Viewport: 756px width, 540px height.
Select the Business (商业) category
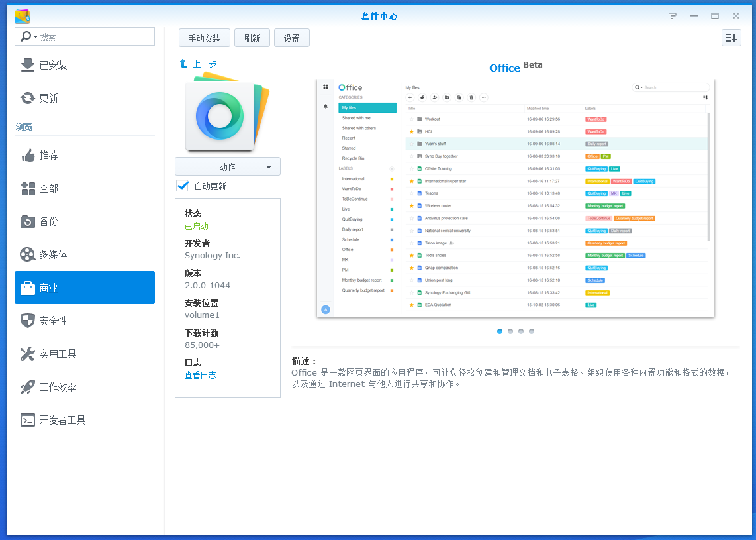84,288
